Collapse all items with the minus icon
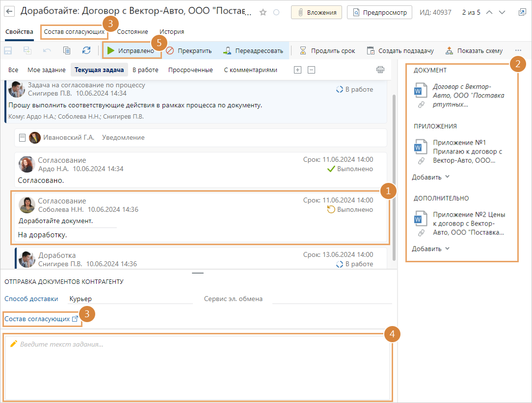Screen dimensions: 532x403 tap(311, 70)
